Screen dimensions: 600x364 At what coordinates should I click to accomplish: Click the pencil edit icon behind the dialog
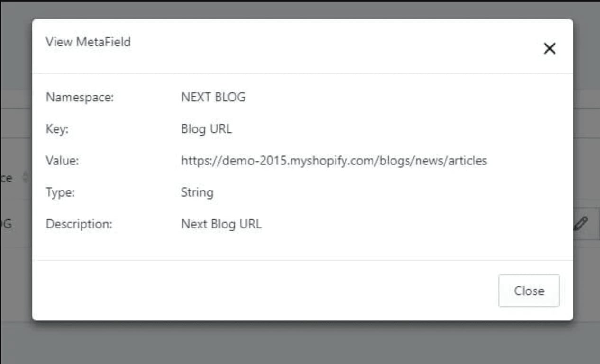pyautogui.click(x=581, y=223)
